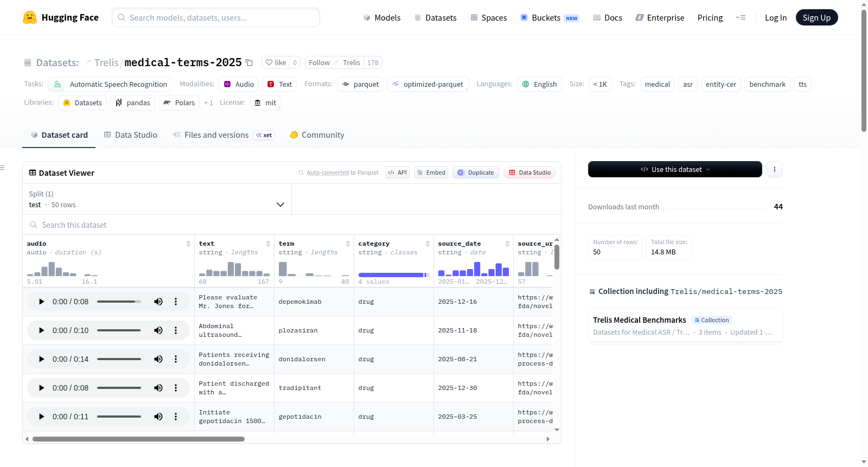Open Datasets in the top navigation
868x467 pixels.
(435, 17)
